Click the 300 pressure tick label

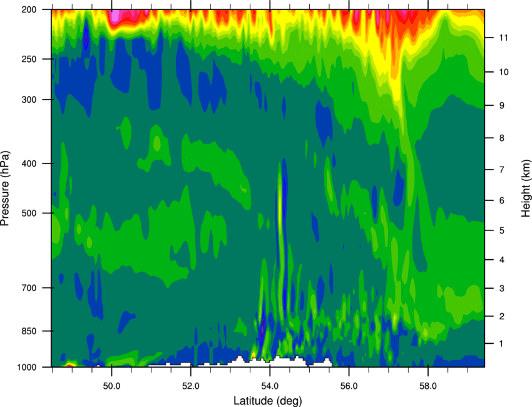(29, 100)
